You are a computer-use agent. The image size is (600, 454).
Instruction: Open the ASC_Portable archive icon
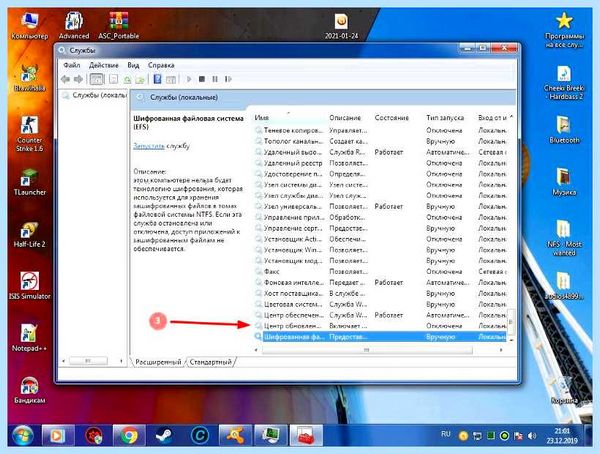(x=119, y=26)
